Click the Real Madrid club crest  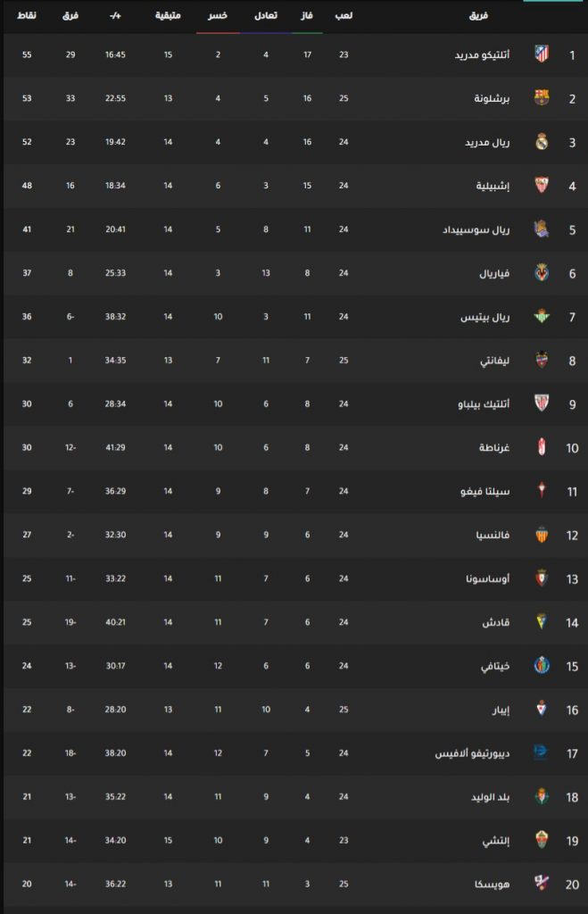click(x=542, y=142)
